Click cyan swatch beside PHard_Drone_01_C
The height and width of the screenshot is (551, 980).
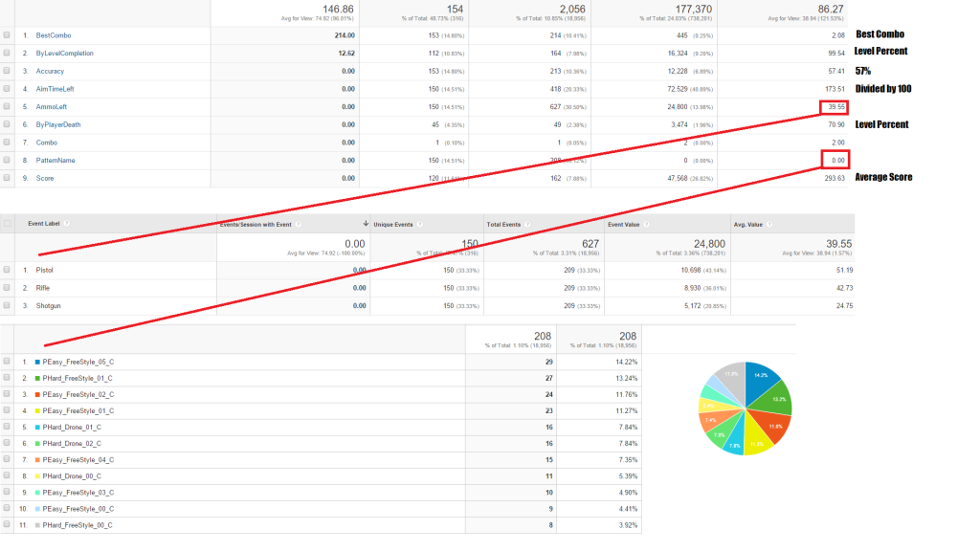click(x=37, y=428)
